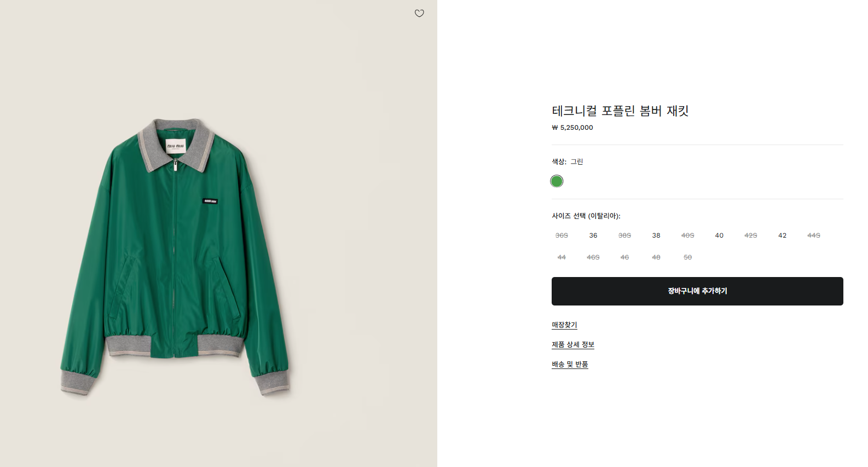Screen dimensions: 868x467
Task: Open 배송 및 반품 shipping info
Action: click(x=570, y=364)
